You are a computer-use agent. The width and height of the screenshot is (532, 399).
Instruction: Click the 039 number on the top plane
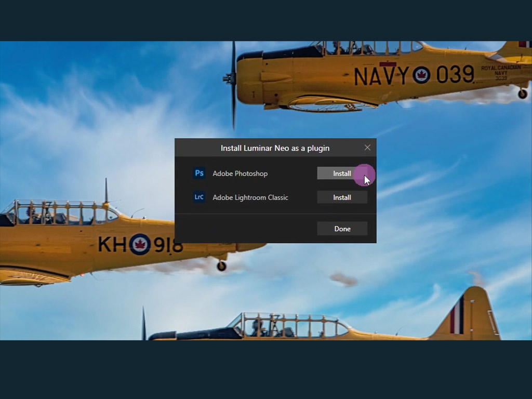coord(455,75)
